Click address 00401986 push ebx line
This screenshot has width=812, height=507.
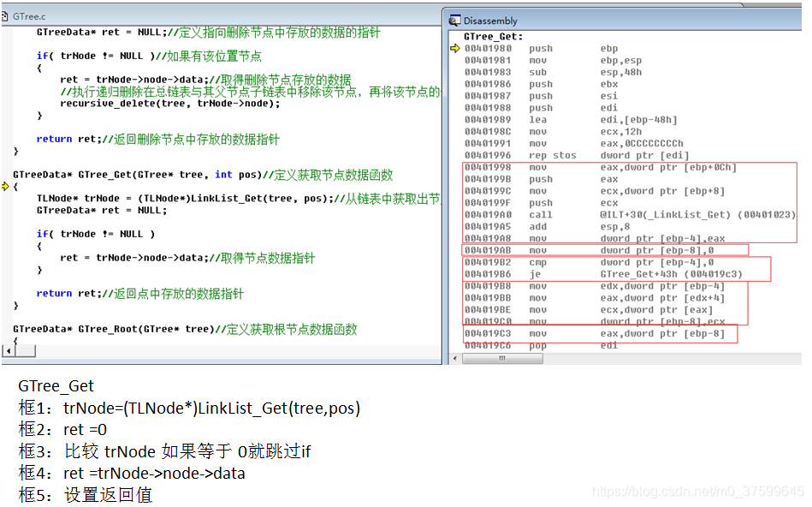pos(541,84)
